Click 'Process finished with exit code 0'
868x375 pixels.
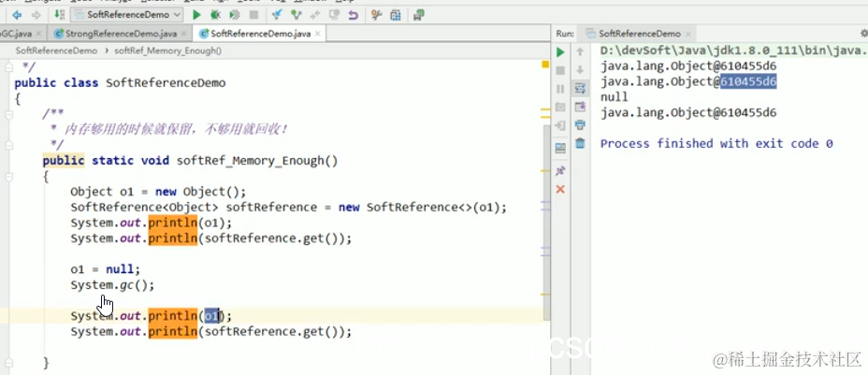coord(716,144)
